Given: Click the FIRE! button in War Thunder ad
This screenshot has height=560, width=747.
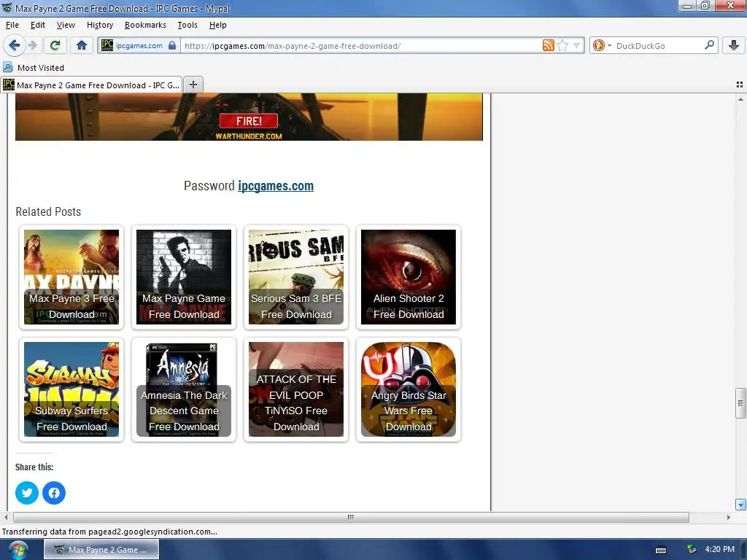Looking at the screenshot, I should (x=249, y=121).
